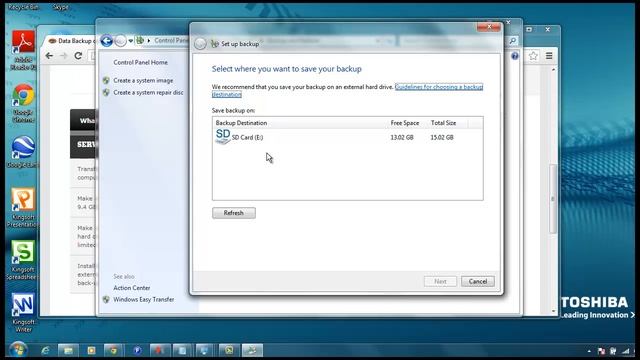Open Kingsoft Presentation desktop shortcut
Screen dimensions: 640x360
23,207
